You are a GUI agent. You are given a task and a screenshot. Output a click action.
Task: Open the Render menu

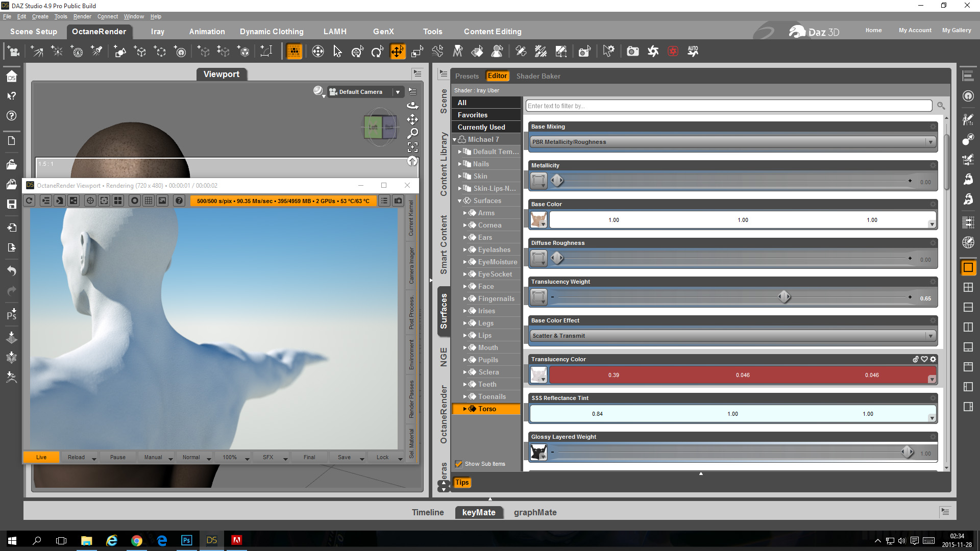[82, 16]
